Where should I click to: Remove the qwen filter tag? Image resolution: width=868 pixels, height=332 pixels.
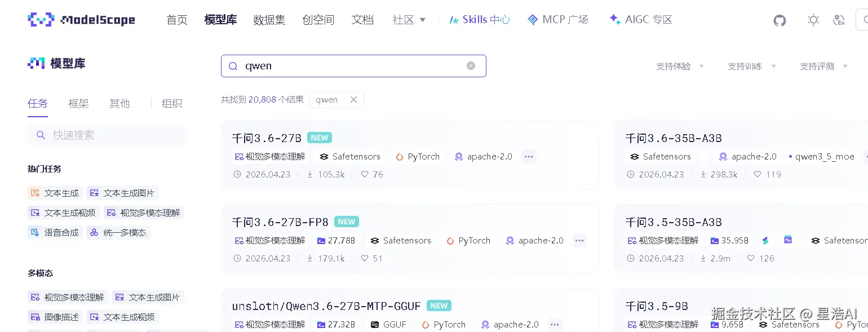click(x=353, y=100)
